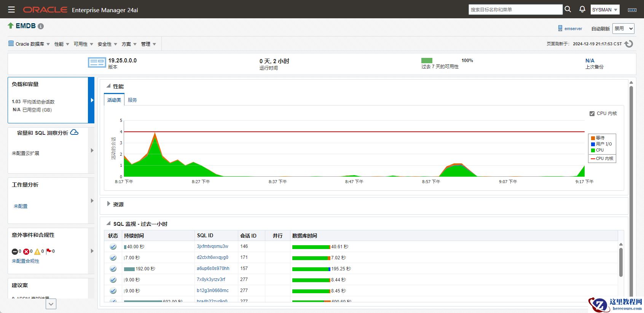
Task: Click status icon for SQL 3jxfmtvqsmu3w
Action: pyautogui.click(x=113, y=247)
